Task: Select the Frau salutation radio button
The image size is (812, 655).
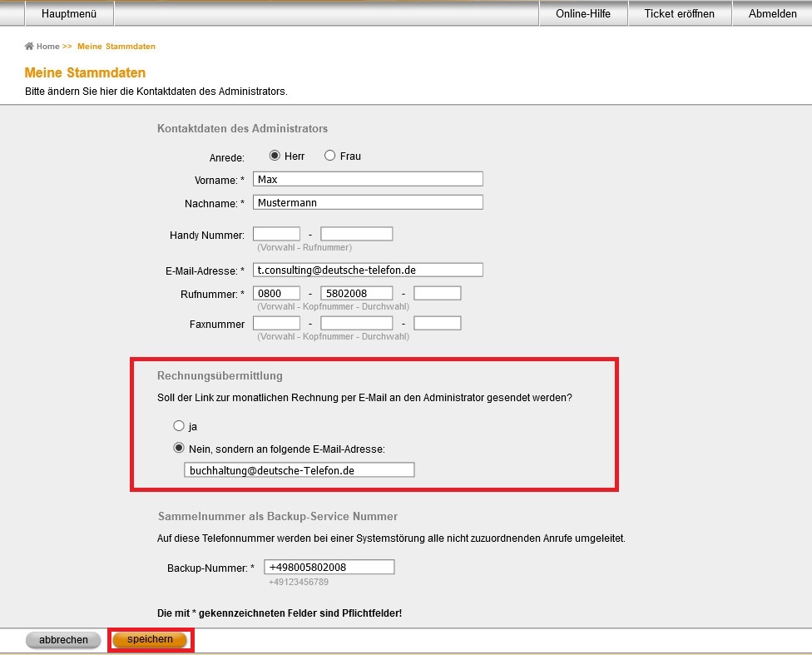Action: pos(330,156)
